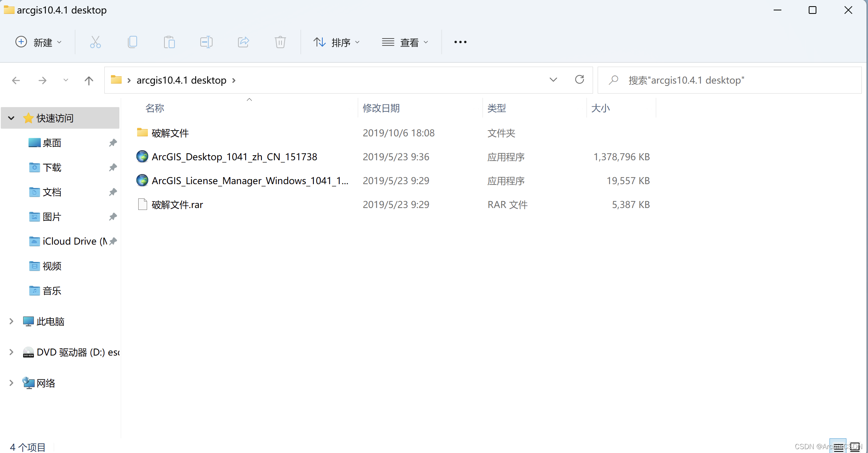This screenshot has height=453, width=868.
Task: Expand the 此电脑 tree node
Action: pos(11,321)
